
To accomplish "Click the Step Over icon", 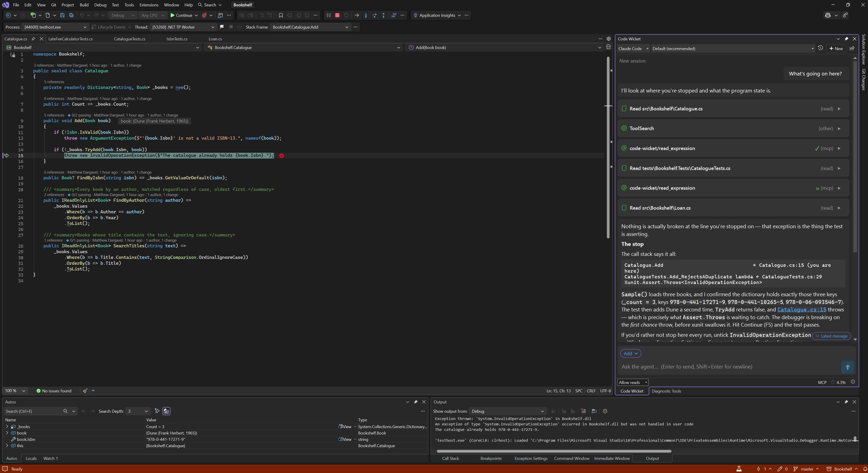I will [374, 15].
